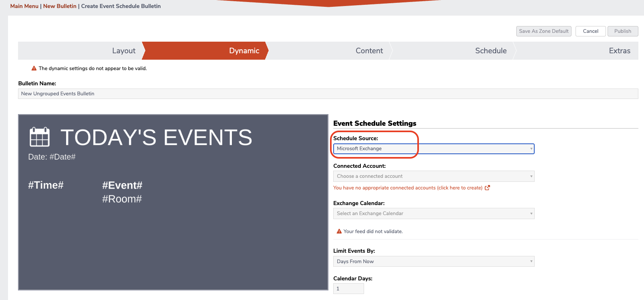This screenshot has width=644, height=300.
Task: Select the Dynamic step tab
Action: tap(205, 51)
